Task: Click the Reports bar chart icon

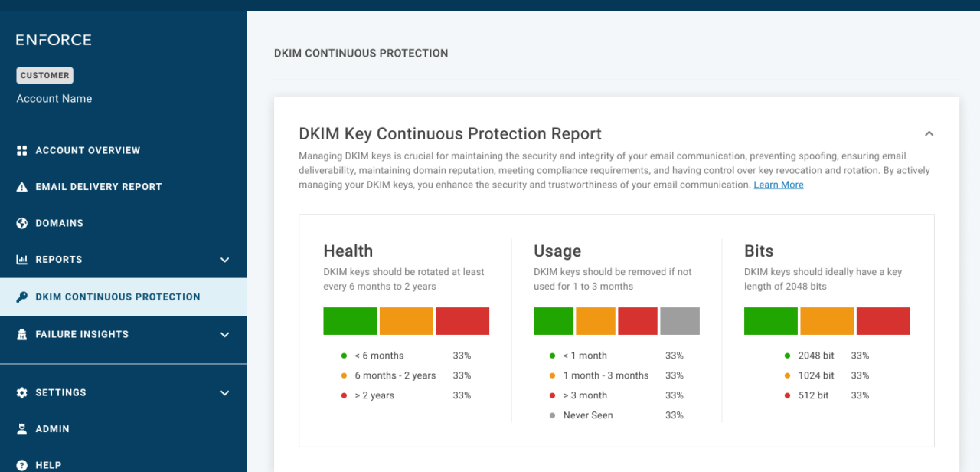Action: click(23, 259)
